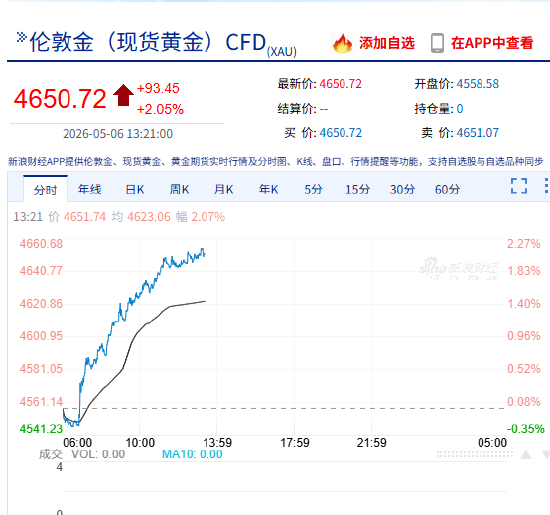Click the change value +93.45
The image size is (550, 515).
coord(158,88)
